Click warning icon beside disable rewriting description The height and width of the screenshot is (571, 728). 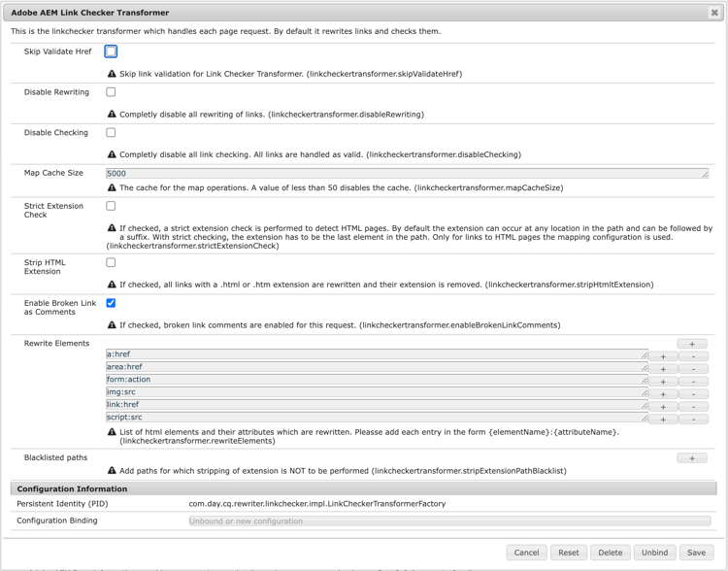pyautogui.click(x=112, y=114)
